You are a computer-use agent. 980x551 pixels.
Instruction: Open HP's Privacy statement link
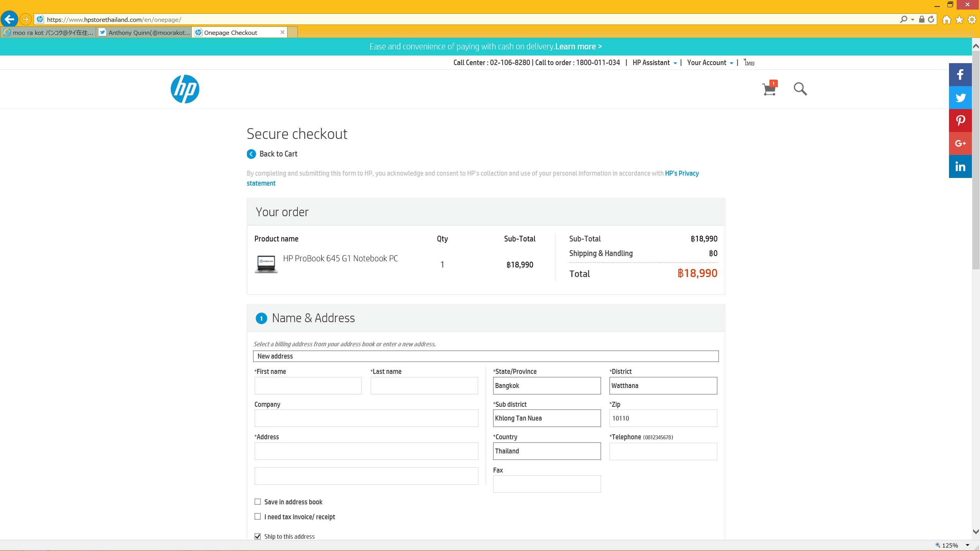click(682, 173)
